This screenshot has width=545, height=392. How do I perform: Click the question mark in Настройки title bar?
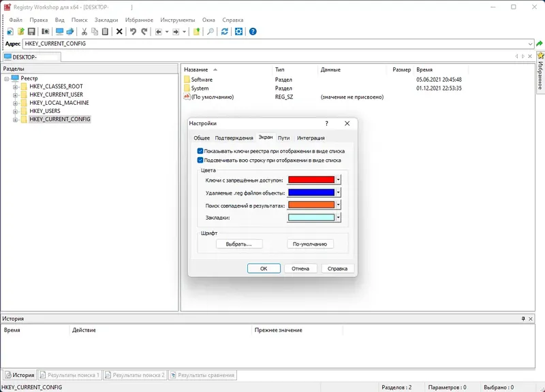(x=326, y=123)
